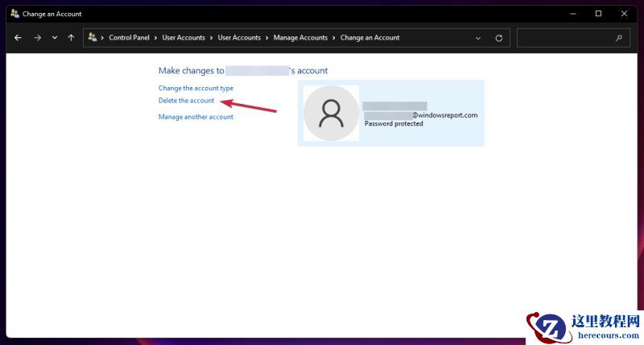The image size is (644, 345).
Task: Click the user avatar picture
Action: (331, 113)
